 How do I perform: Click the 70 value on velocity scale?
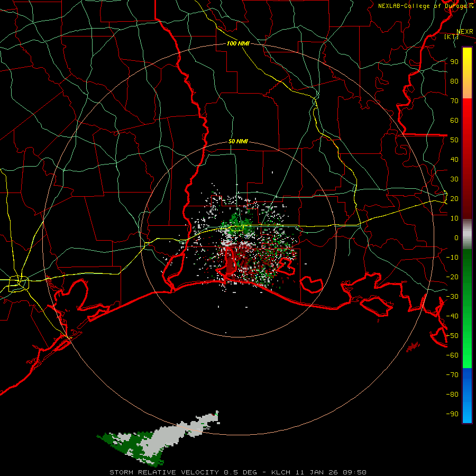point(454,101)
